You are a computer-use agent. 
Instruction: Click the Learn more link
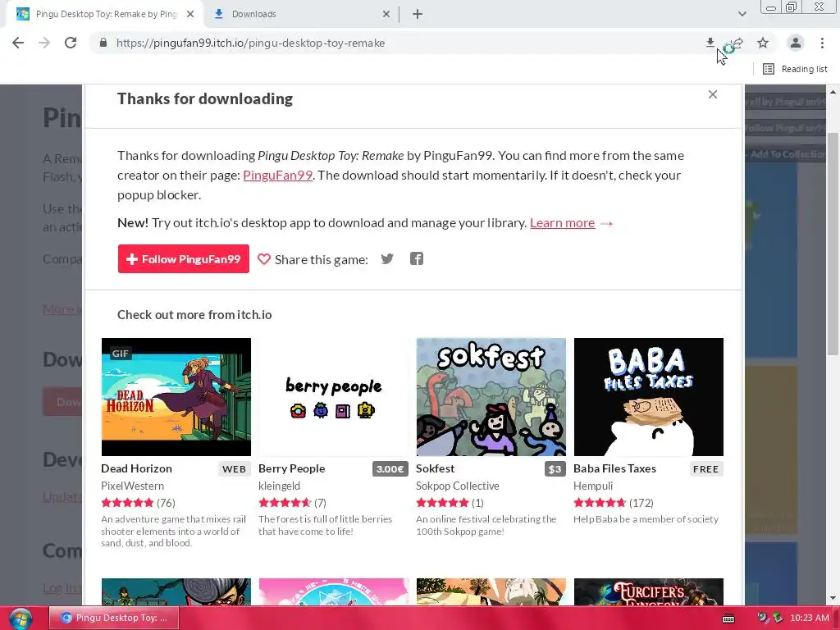pos(562,223)
